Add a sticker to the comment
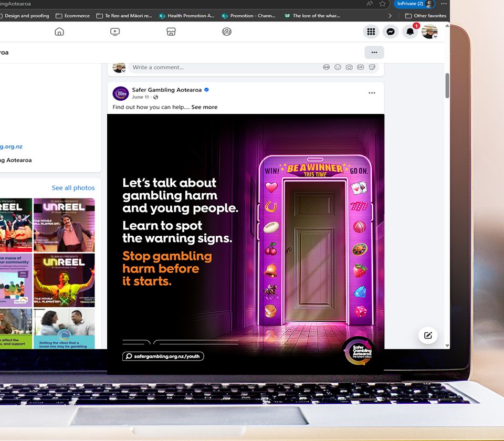 tap(372, 67)
